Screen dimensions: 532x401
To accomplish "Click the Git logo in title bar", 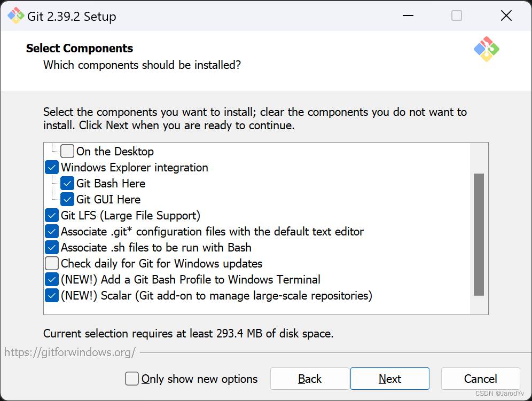I will click(15, 16).
